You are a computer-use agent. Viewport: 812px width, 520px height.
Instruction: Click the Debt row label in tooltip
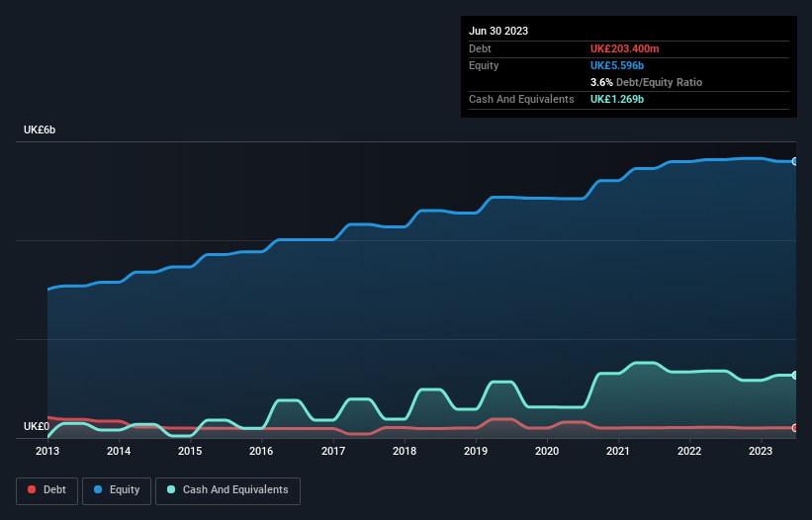(x=480, y=48)
